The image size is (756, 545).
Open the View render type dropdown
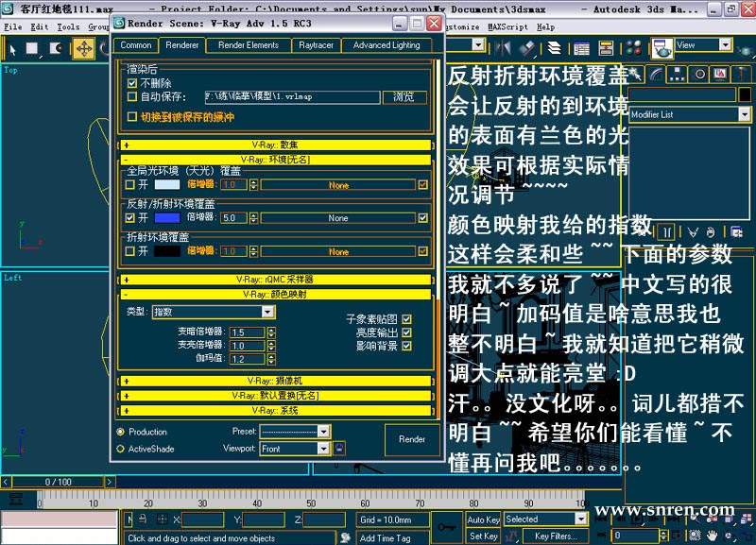703,44
